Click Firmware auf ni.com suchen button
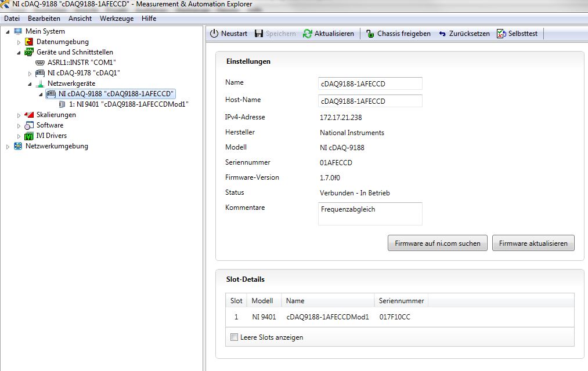 438,243
